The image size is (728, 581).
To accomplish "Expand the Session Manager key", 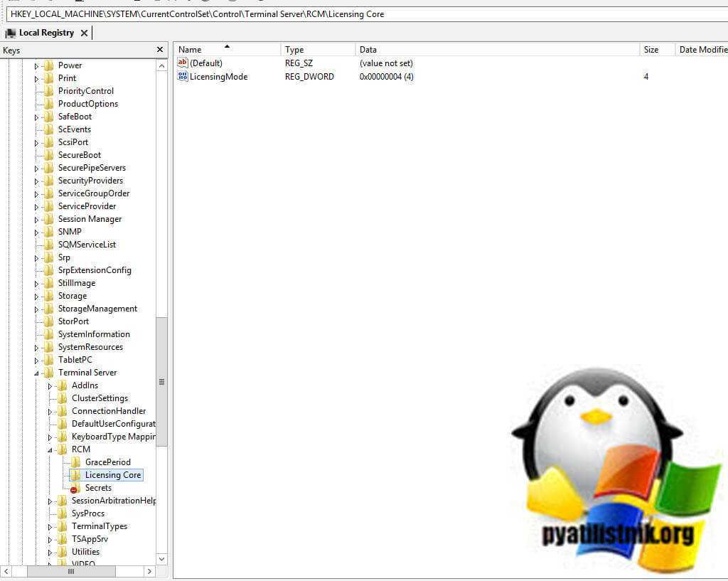I will 36,219.
